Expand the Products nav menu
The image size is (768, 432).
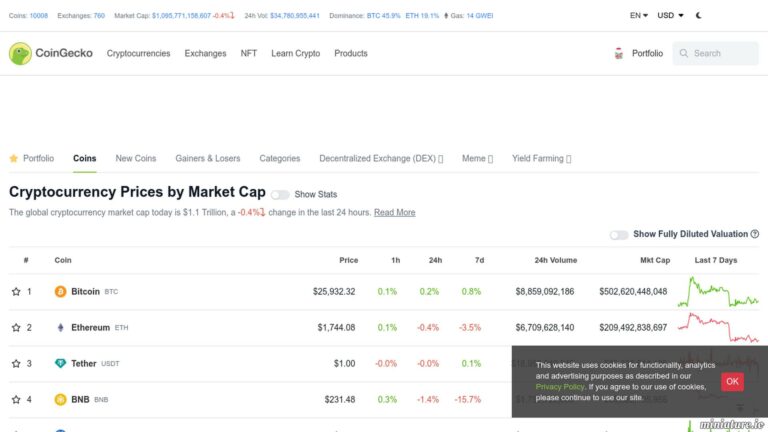coord(351,53)
